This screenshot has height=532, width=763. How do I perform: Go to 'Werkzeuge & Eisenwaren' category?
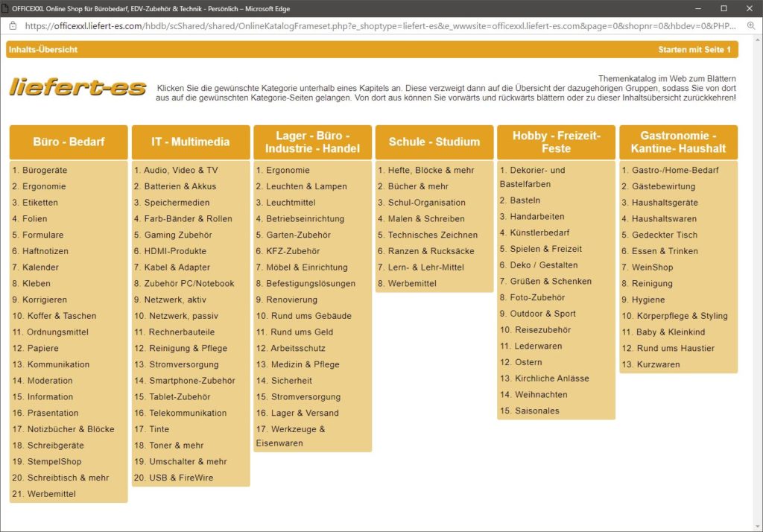tap(291, 436)
